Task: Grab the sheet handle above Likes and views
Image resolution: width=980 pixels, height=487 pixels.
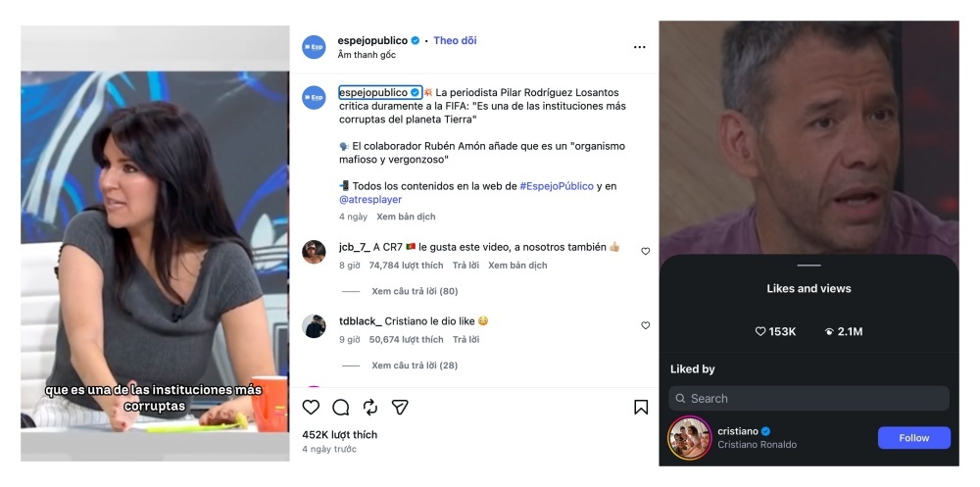Action: tap(808, 266)
